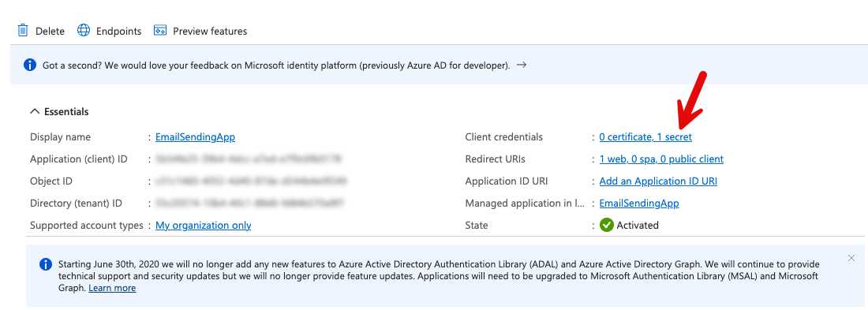Click the blurred Object ID value

[x=251, y=181]
